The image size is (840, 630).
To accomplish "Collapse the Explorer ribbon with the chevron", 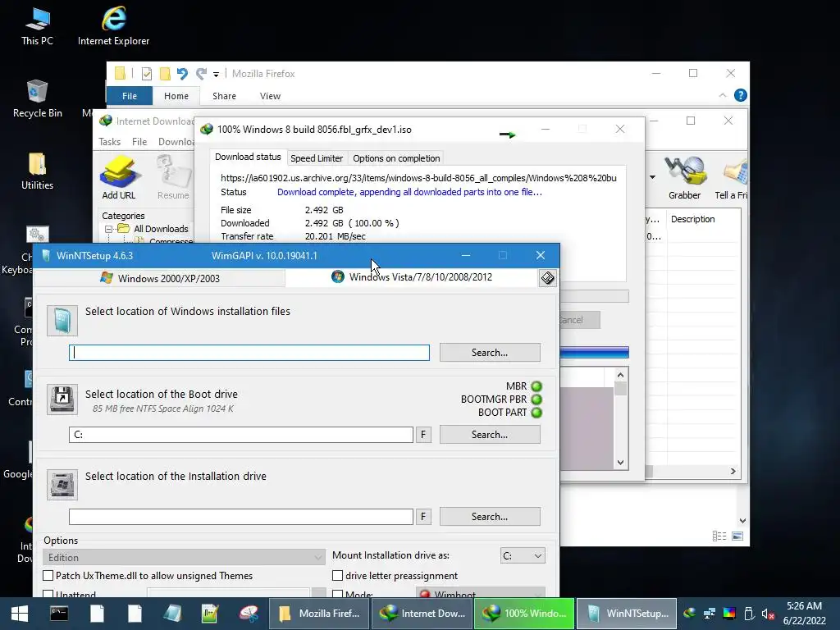I will click(722, 95).
